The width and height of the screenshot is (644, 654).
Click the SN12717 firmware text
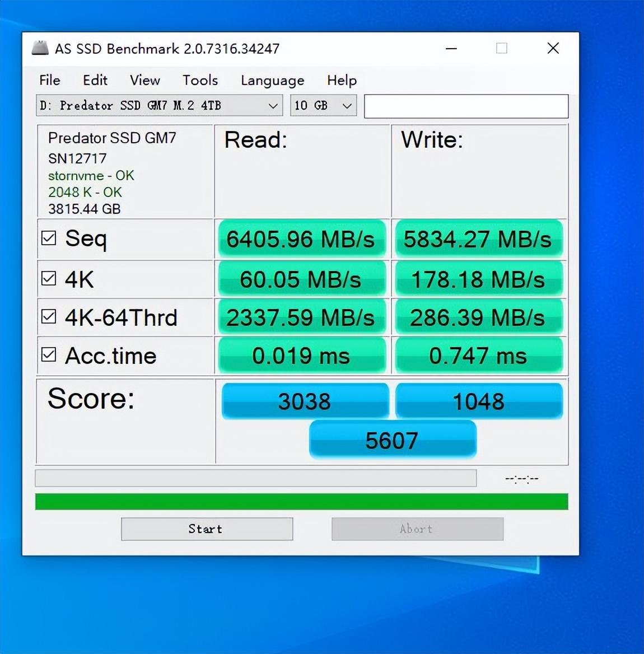[78, 158]
